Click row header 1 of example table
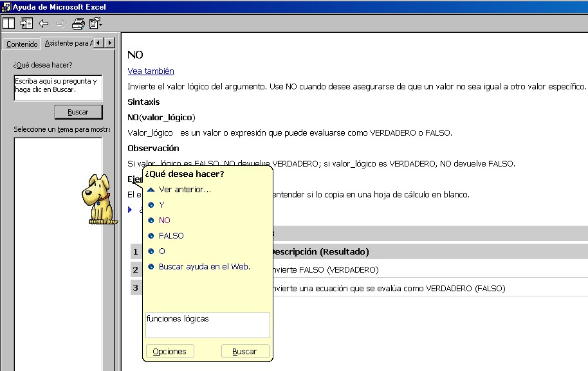 [135, 252]
